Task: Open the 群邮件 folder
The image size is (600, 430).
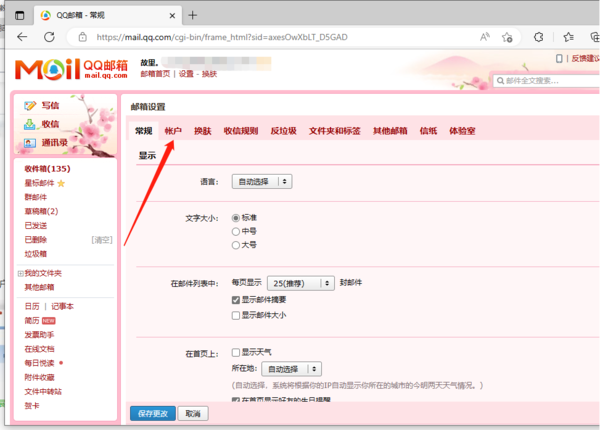Action: click(36, 197)
